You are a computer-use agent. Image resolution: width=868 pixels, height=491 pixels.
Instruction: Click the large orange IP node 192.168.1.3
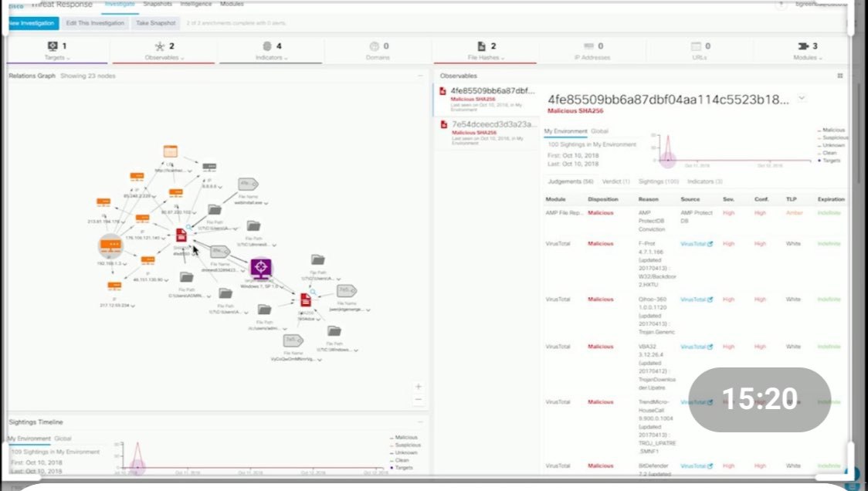[110, 244]
